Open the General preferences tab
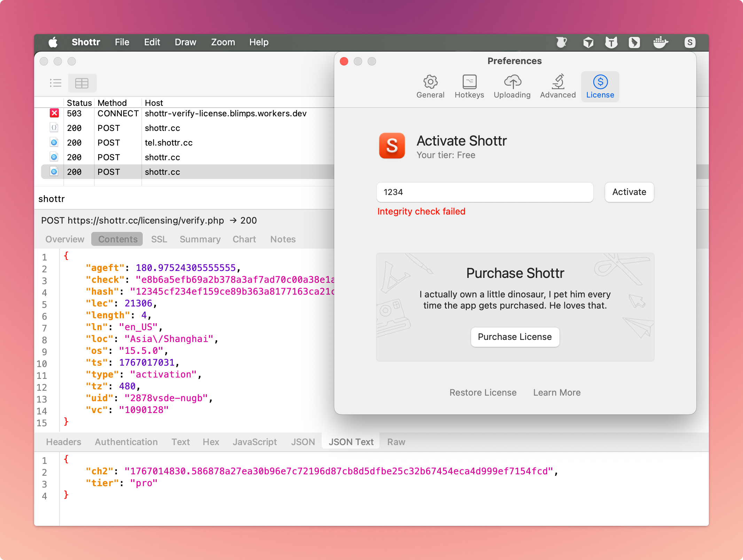Screen dimensions: 743x560 (430, 87)
